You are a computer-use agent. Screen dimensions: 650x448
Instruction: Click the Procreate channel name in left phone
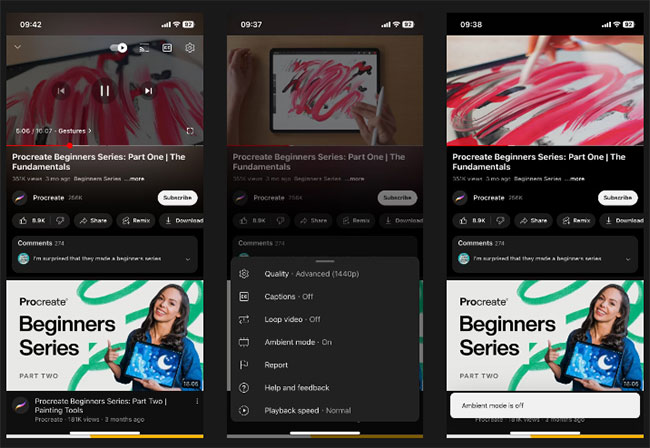click(49, 198)
